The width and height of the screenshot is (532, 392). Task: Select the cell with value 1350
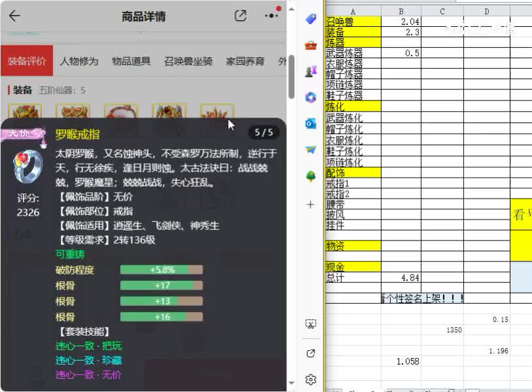pyautogui.click(x=442, y=330)
